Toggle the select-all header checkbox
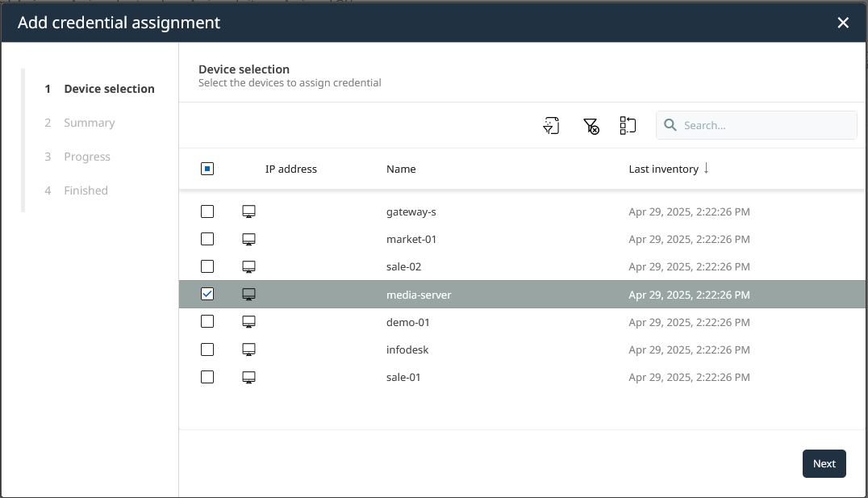 point(207,169)
